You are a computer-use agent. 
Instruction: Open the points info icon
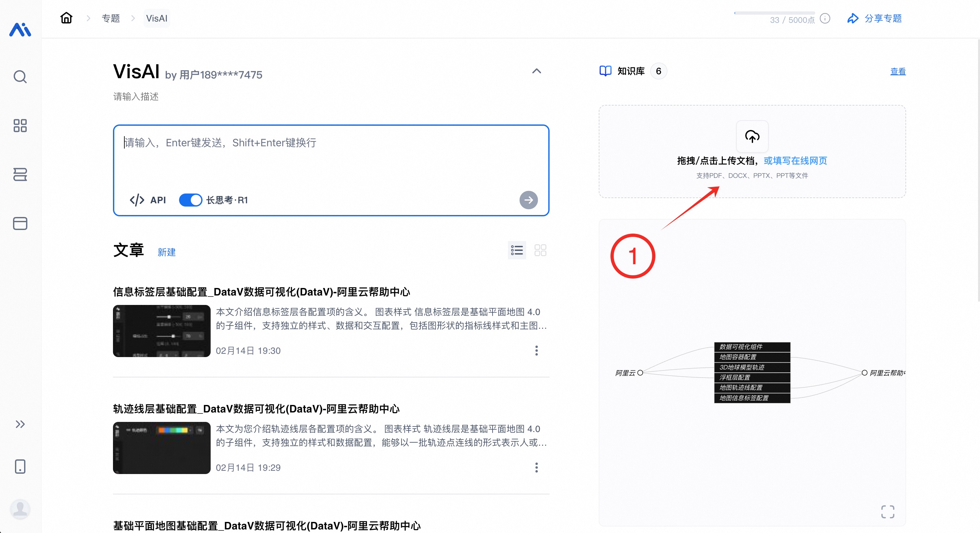825,18
